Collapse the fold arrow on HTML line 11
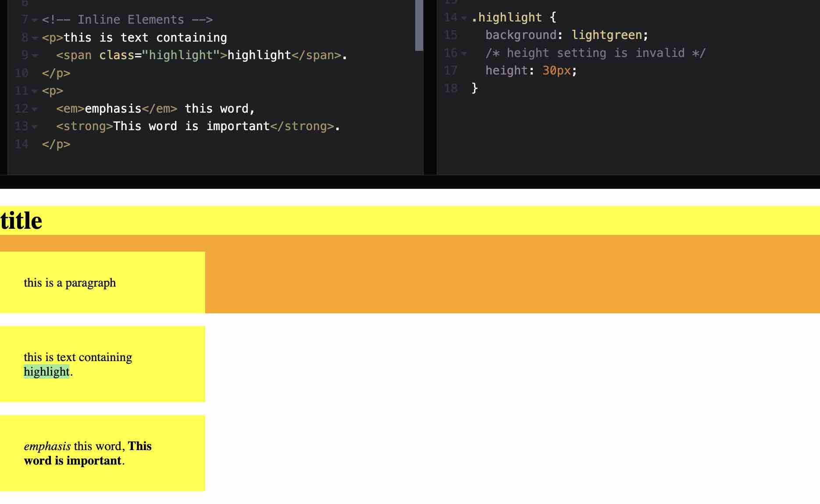 tap(35, 91)
